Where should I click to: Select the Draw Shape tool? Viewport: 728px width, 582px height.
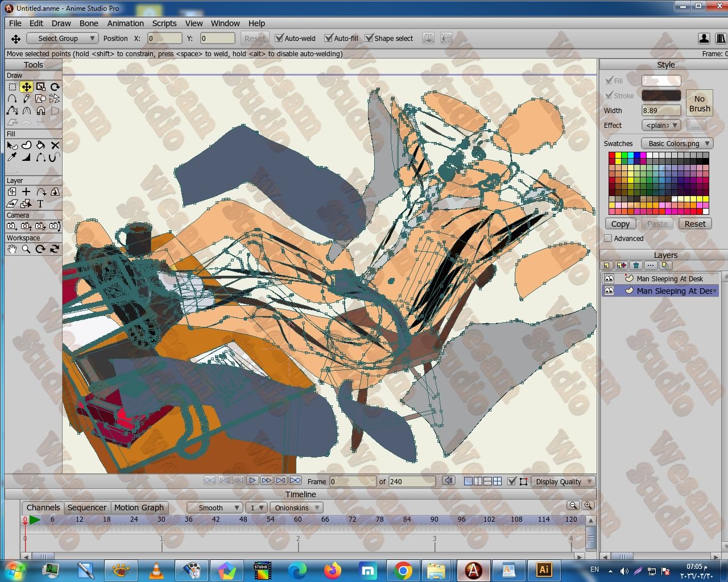(40, 99)
